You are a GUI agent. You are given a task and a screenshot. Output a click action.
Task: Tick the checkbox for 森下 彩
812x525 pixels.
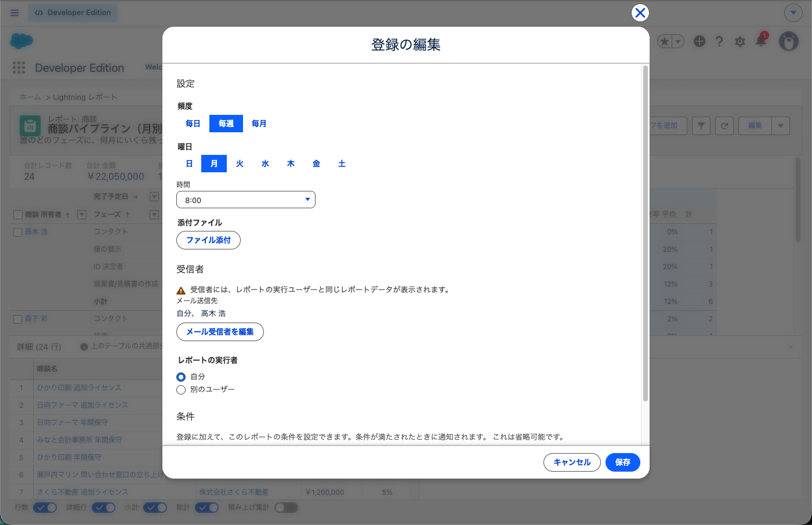click(18, 319)
